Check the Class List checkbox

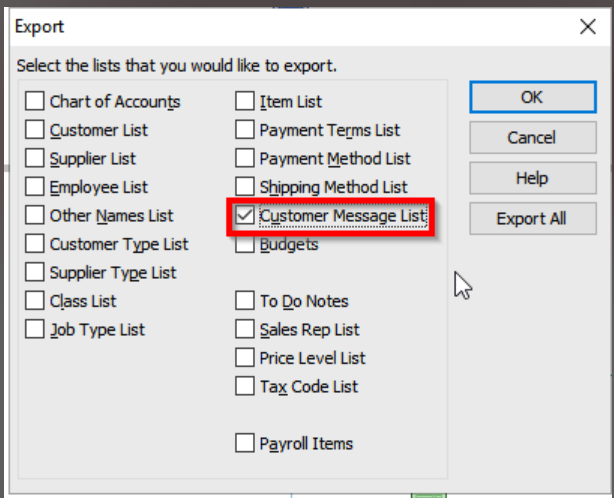(34, 301)
